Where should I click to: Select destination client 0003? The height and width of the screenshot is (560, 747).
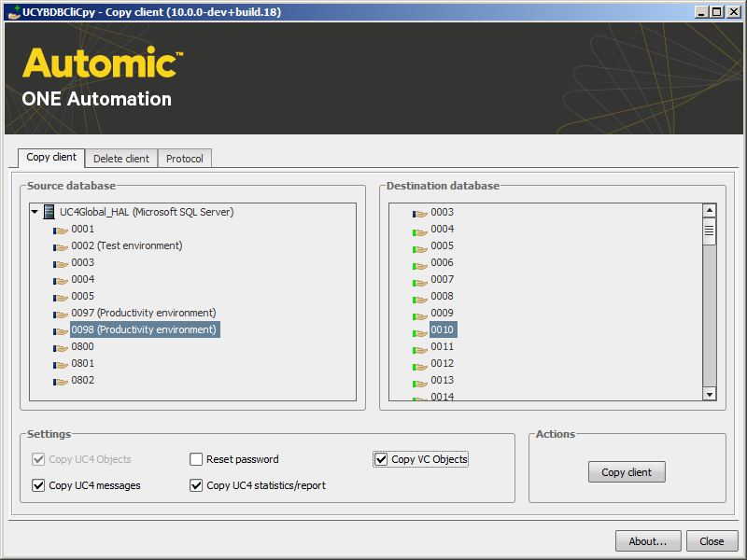click(x=442, y=212)
